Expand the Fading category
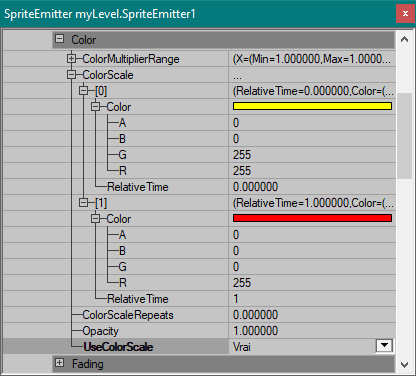This screenshot has height=376, width=416. [59, 363]
